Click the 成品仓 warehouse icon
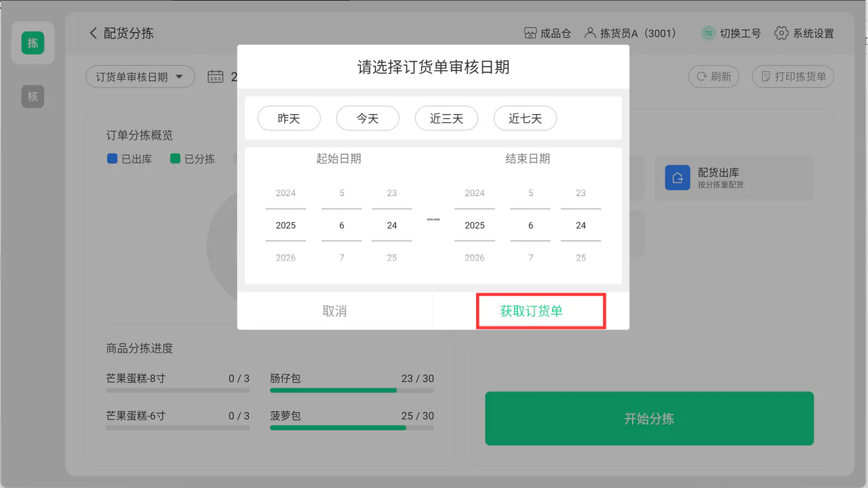The image size is (868, 488). click(x=530, y=33)
